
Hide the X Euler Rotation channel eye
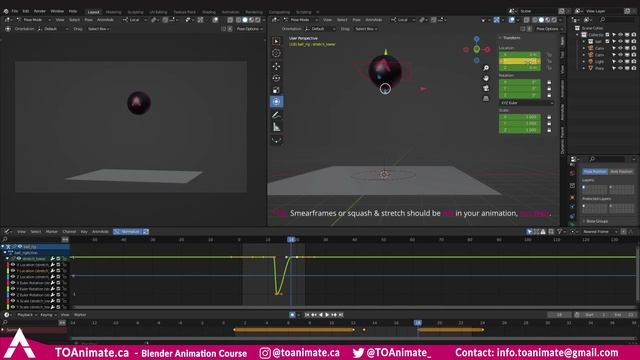coord(13,282)
